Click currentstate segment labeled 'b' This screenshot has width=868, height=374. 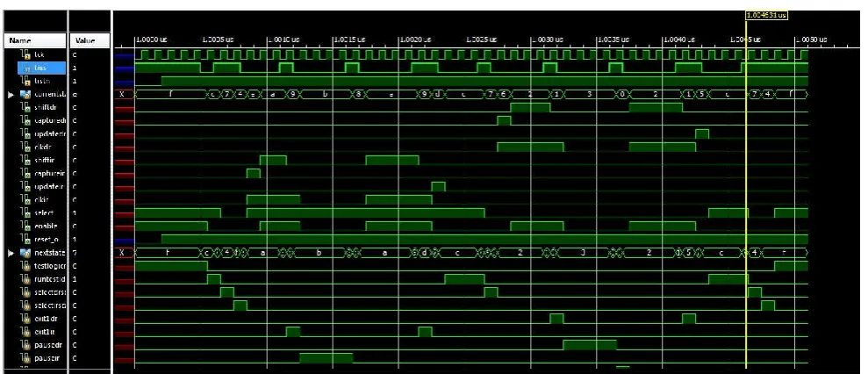325,94
